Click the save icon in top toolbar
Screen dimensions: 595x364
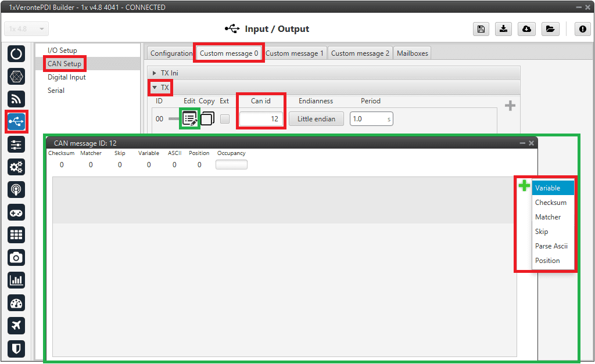(x=481, y=30)
